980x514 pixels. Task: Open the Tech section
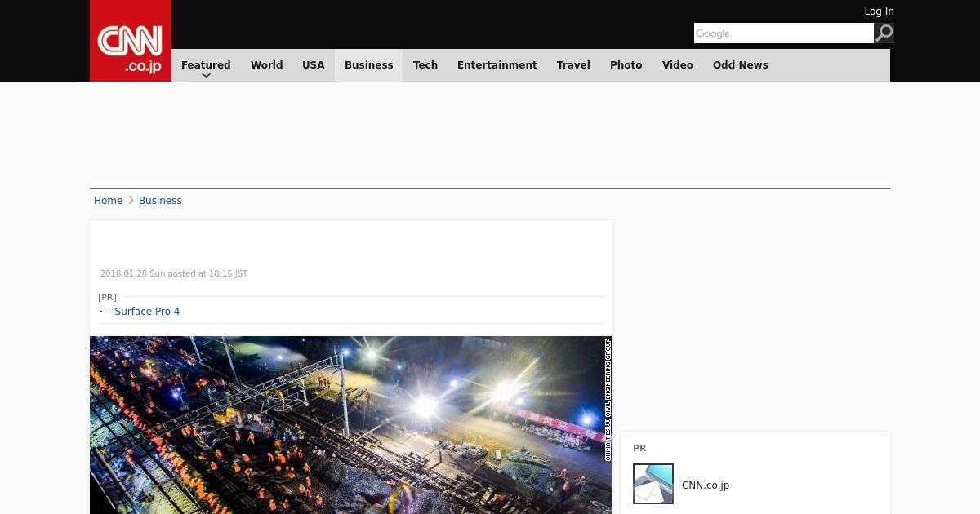coord(425,65)
